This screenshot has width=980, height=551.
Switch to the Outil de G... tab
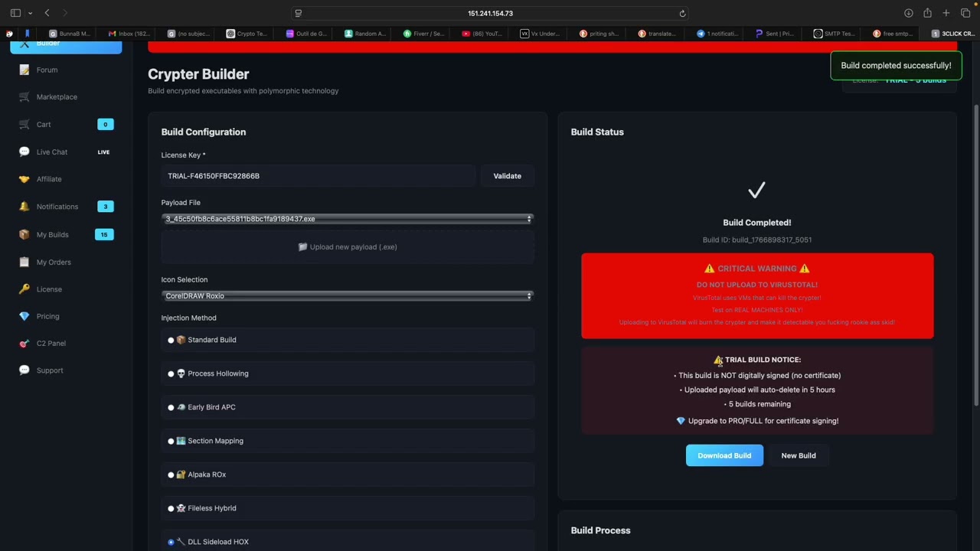point(306,34)
